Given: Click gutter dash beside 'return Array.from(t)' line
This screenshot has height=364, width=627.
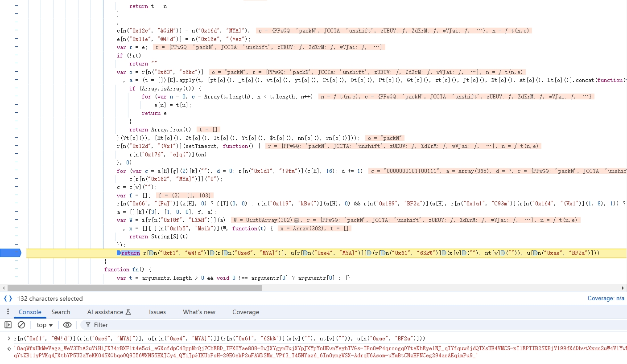Looking at the screenshot, I should [x=16, y=129].
